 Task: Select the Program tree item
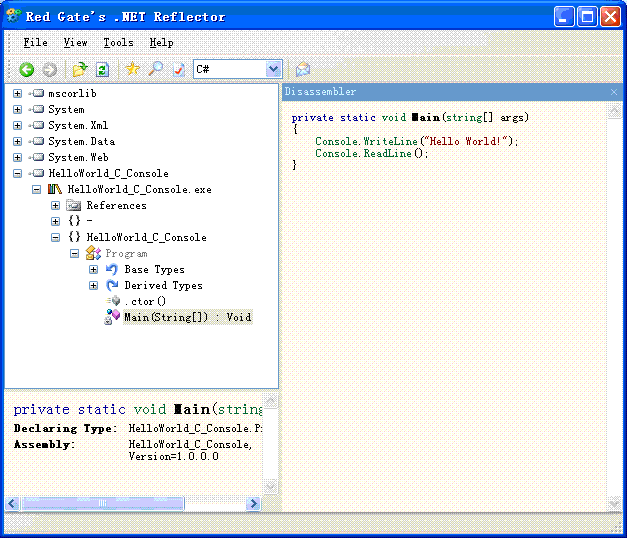tap(126, 254)
